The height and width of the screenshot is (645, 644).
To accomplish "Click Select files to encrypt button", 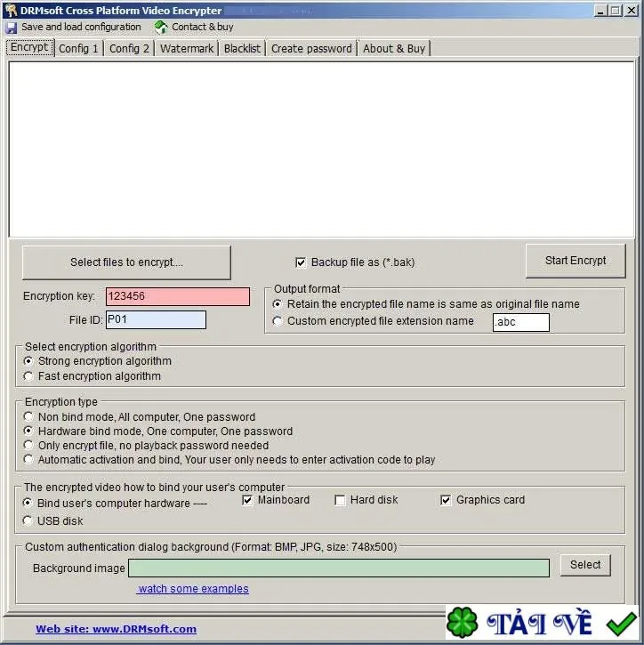I will click(126, 262).
